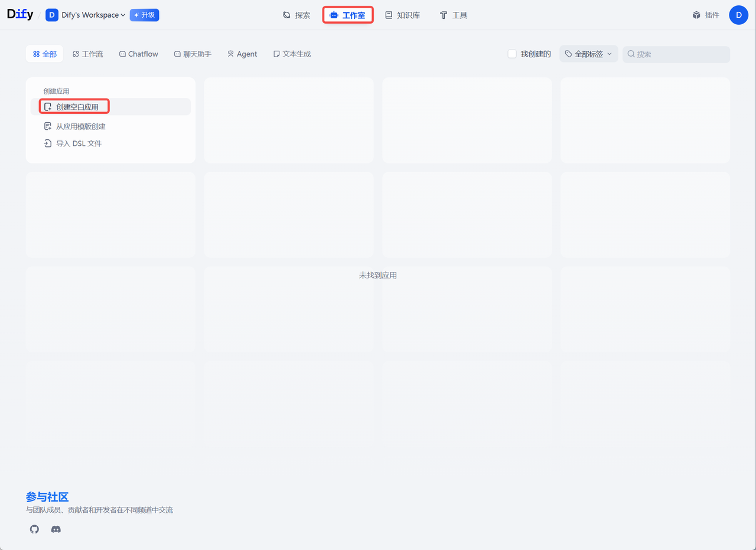Toggle the 我创建的 checkbox
Image resolution: width=756 pixels, height=550 pixels.
point(512,54)
